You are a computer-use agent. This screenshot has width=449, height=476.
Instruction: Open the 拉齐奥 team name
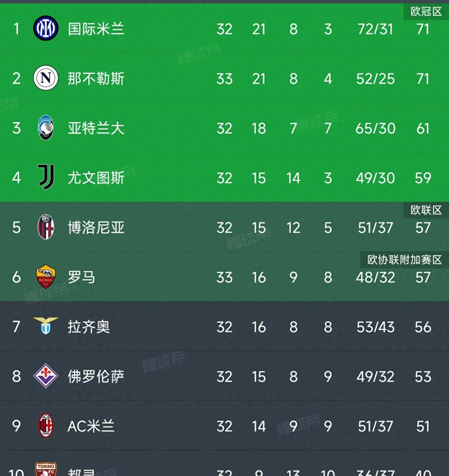pos(88,327)
